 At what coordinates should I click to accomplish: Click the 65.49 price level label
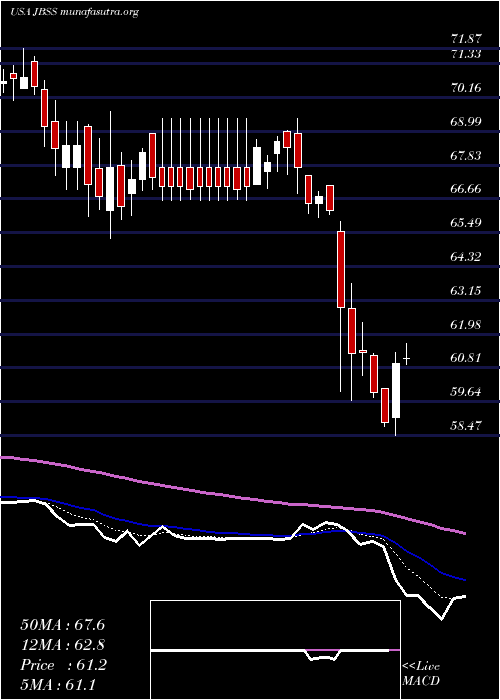click(466, 223)
